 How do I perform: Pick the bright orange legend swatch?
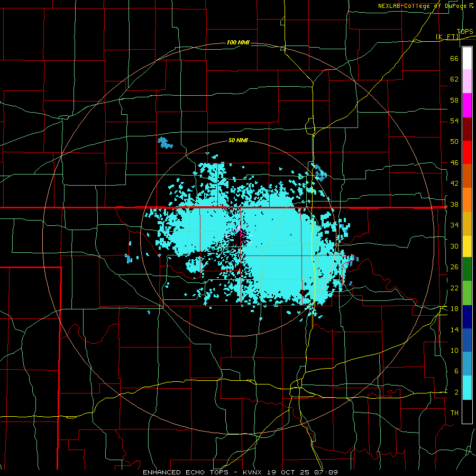pos(467,200)
